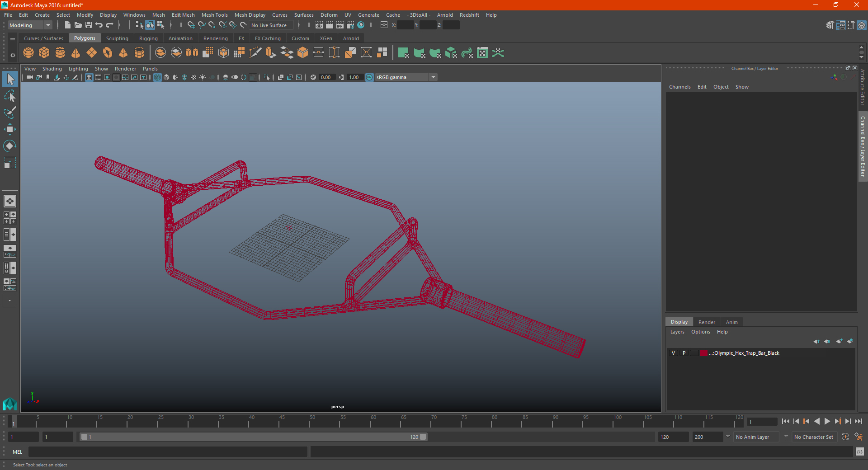The height and width of the screenshot is (470, 868).
Task: Click the Open Scene folder icon
Action: (78, 25)
